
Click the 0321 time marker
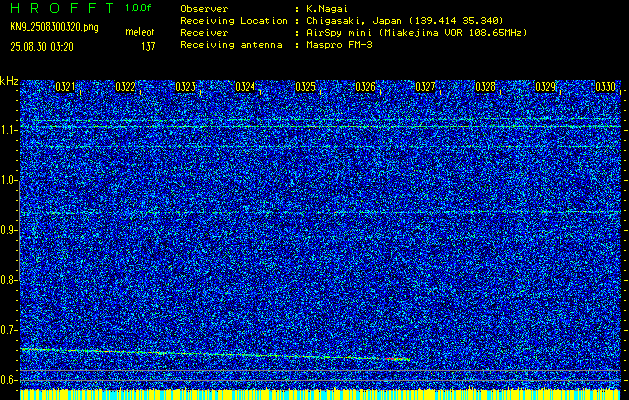click(65, 87)
